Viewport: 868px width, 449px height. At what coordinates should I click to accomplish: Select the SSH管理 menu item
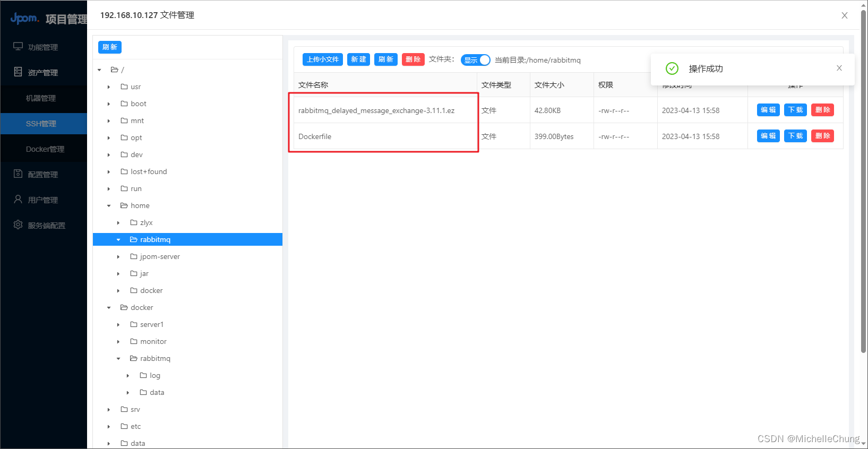[44, 124]
